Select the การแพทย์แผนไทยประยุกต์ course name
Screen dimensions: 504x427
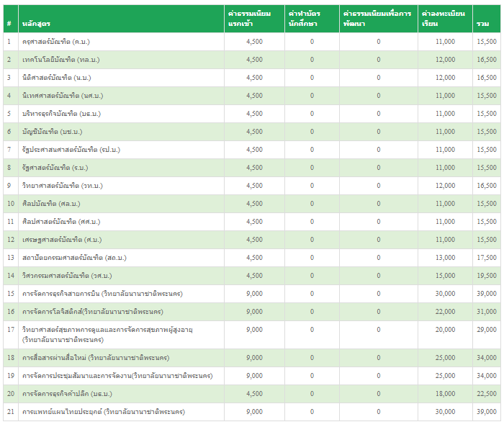pyautogui.click(x=104, y=412)
